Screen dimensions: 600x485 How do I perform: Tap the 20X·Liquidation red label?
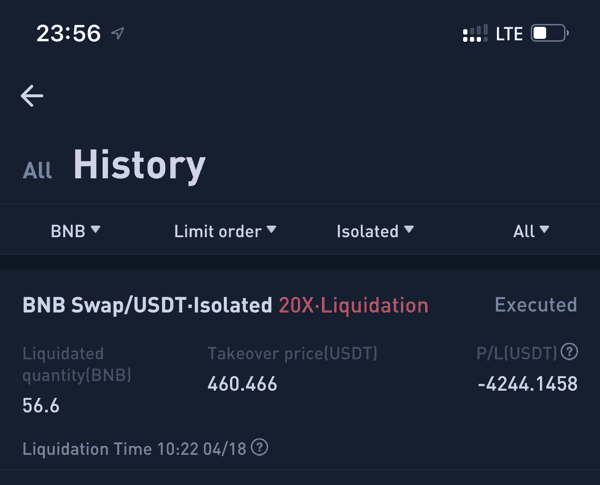pyautogui.click(x=353, y=305)
